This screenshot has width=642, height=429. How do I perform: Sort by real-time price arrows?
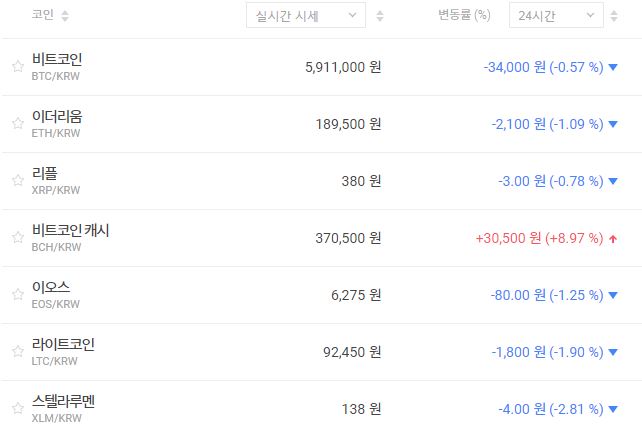pyautogui.click(x=378, y=16)
